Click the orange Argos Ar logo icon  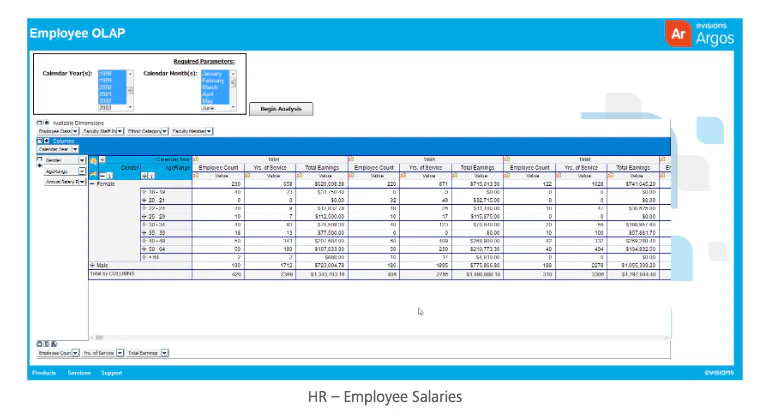tap(678, 33)
